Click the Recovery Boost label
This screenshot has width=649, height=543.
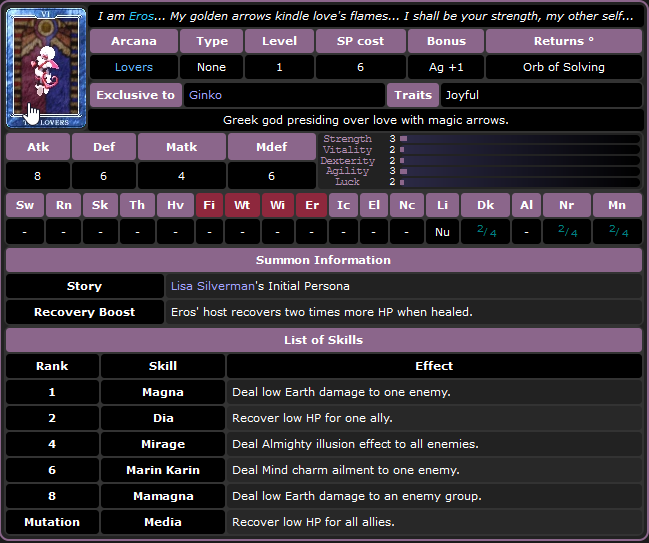(x=84, y=312)
